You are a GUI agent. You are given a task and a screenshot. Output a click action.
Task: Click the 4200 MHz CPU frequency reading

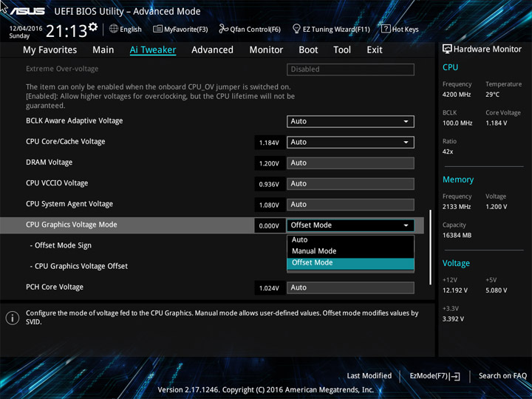coord(457,95)
